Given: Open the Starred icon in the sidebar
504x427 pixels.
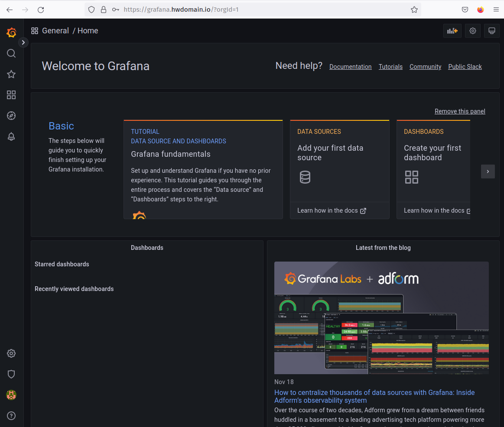Looking at the screenshot, I should coord(11,74).
